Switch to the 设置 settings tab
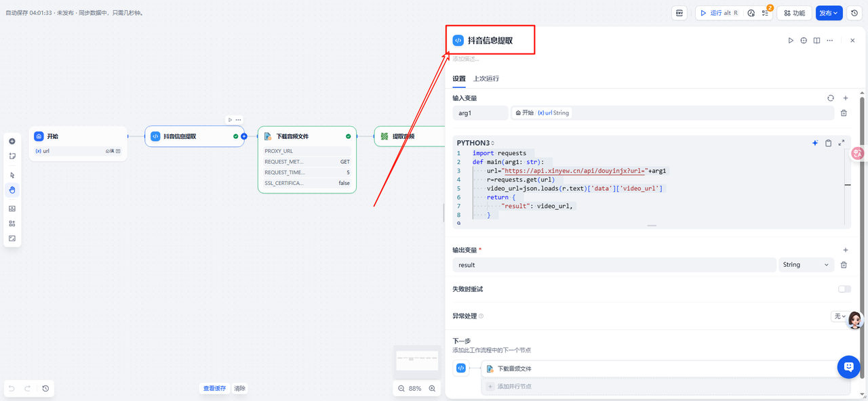The width and height of the screenshot is (868, 401). (459, 79)
